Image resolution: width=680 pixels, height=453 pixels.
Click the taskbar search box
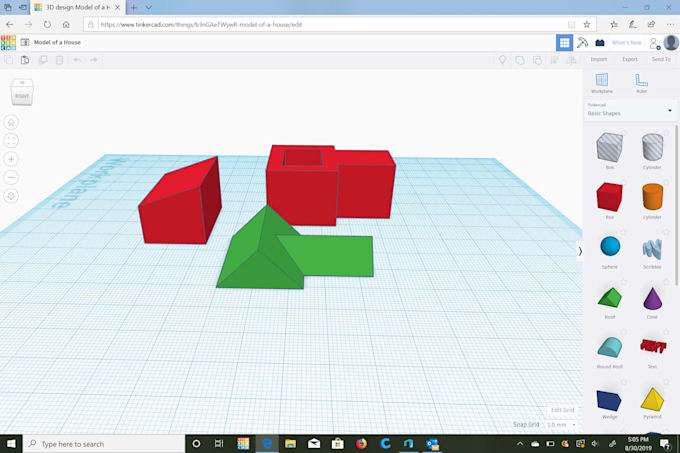[x=104, y=444]
